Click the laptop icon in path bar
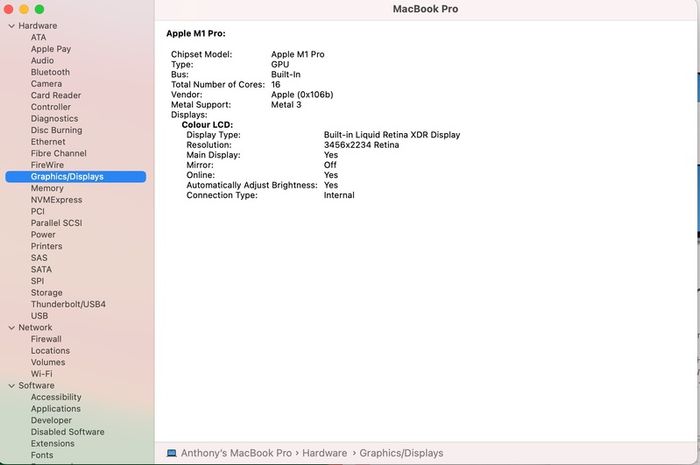The width and height of the screenshot is (700, 465). click(171, 453)
